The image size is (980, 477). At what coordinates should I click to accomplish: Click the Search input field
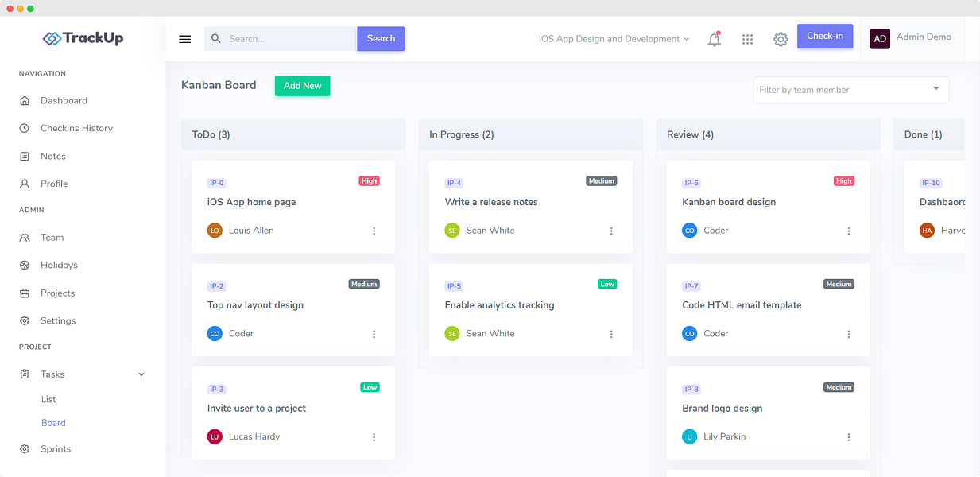(x=281, y=38)
